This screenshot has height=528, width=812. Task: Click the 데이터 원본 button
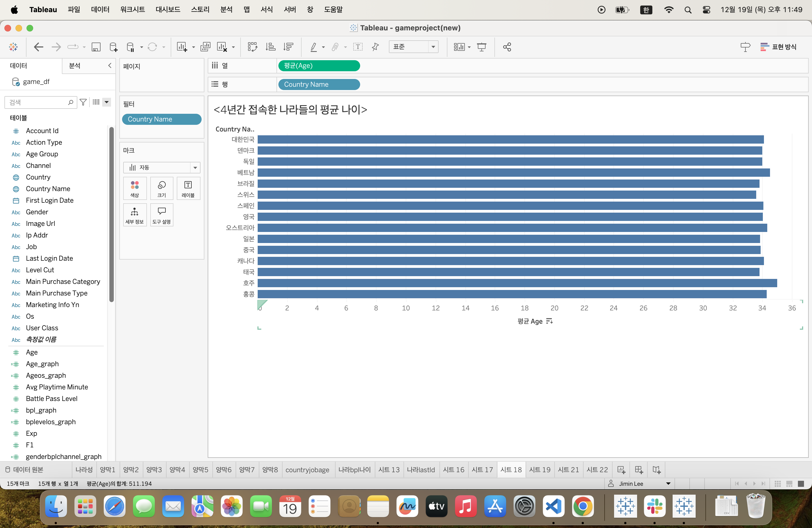(x=25, y=470)
